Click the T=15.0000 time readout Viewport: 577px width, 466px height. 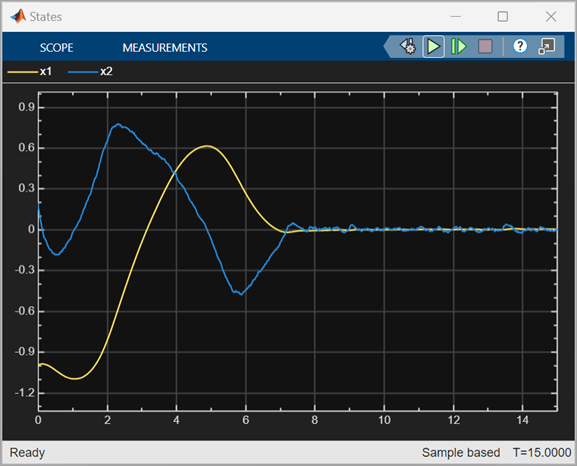tap(542, 452)
